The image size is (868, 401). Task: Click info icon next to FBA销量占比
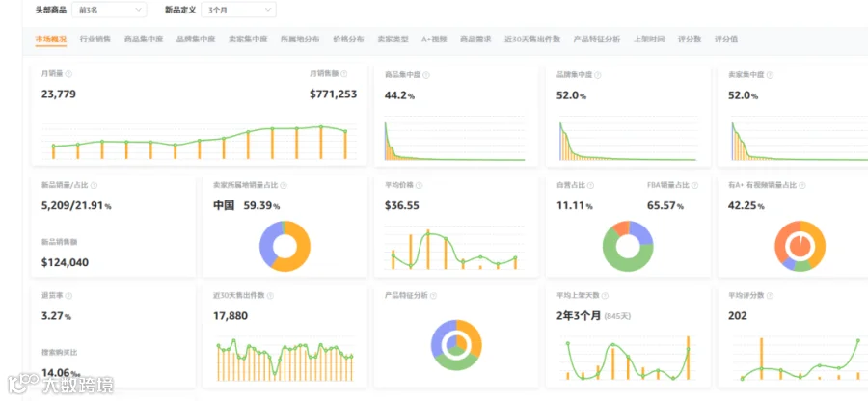click(x=694, y=186)
